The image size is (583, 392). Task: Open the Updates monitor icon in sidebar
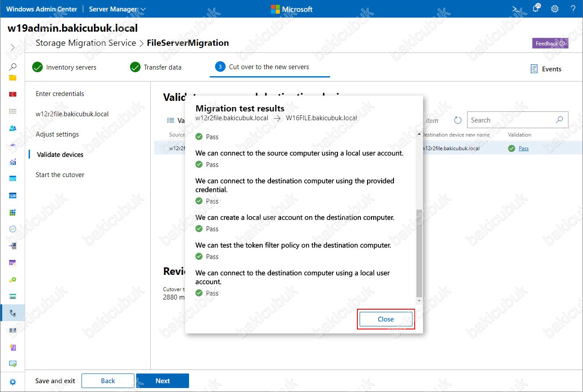pyautogui.click(x=13, y=364)
